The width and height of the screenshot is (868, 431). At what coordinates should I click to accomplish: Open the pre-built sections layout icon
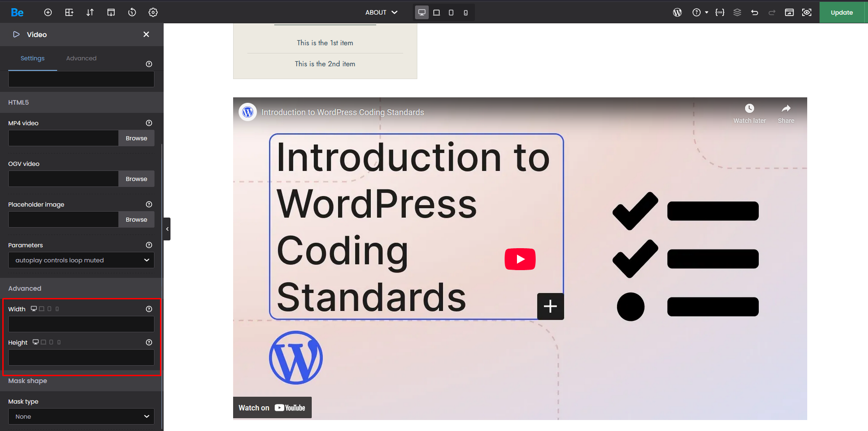point(69,12)
